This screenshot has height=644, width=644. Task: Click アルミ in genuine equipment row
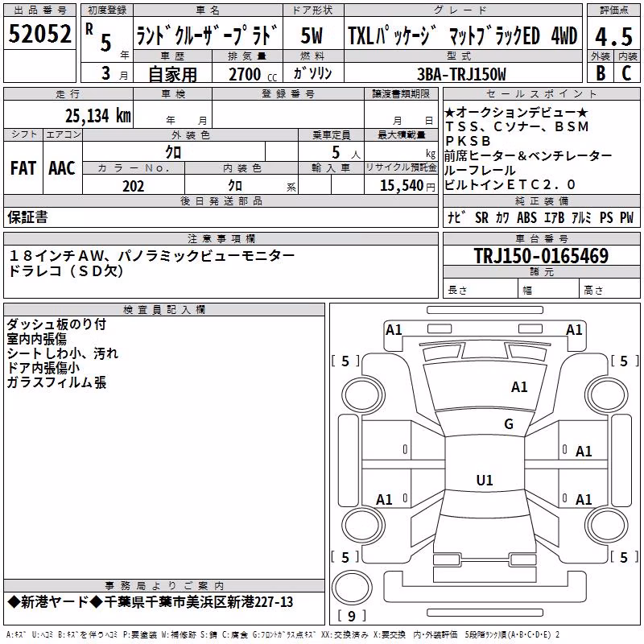coord(581,217)
